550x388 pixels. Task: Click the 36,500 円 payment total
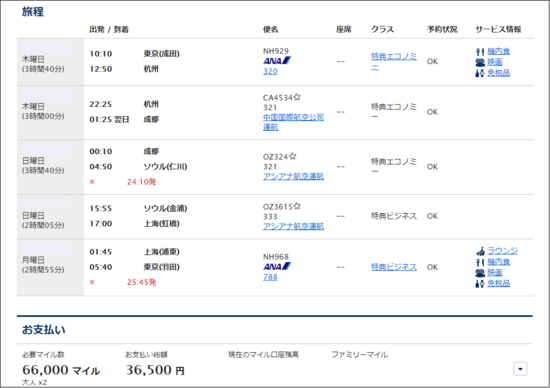pyautogui.click(x=155, y=370)
